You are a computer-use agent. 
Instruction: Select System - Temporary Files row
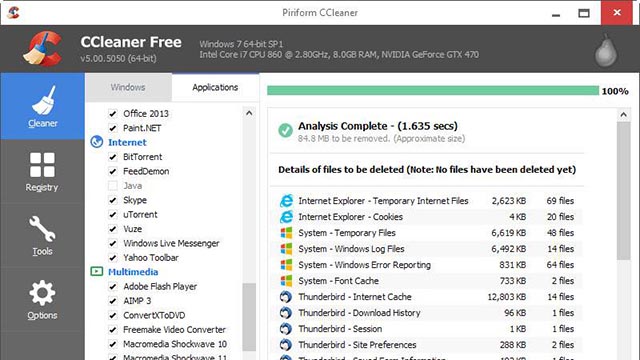click(x=427, y=233)
